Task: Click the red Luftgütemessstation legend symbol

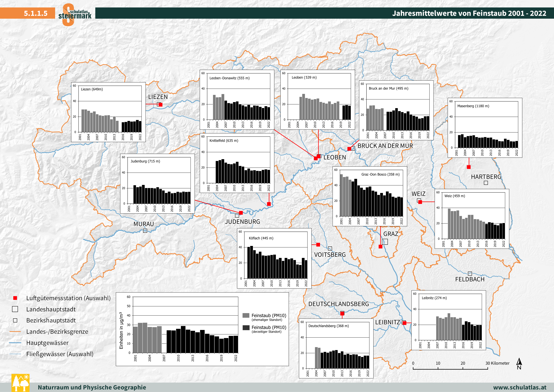Action: 15,298
